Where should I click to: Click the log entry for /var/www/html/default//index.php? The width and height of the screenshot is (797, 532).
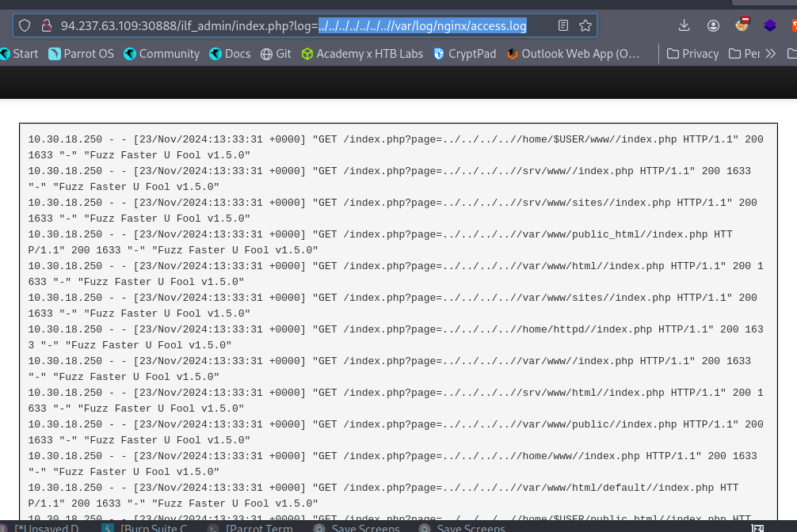(x=383, y=496)
